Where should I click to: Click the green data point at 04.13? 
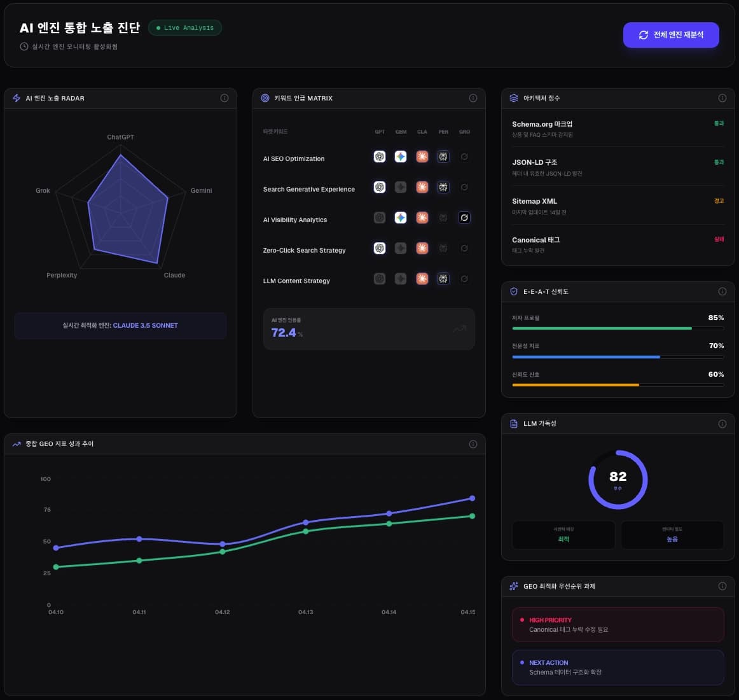[x=305, y=531]
